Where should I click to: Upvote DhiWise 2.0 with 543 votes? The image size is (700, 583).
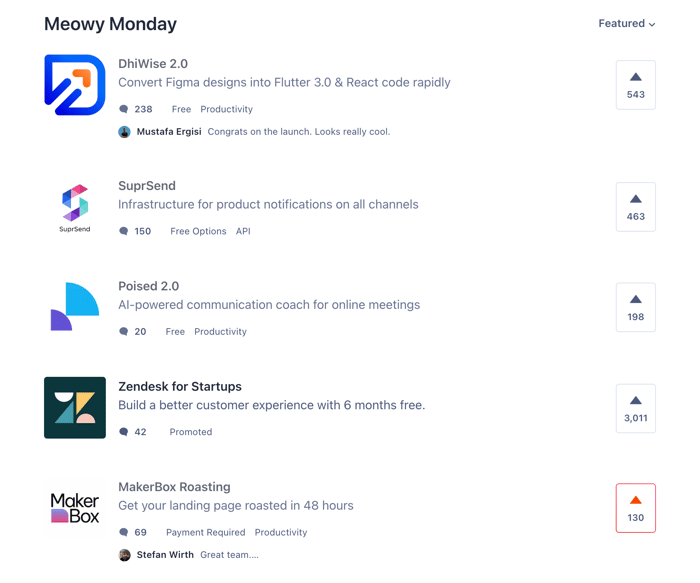click(636, 85)
